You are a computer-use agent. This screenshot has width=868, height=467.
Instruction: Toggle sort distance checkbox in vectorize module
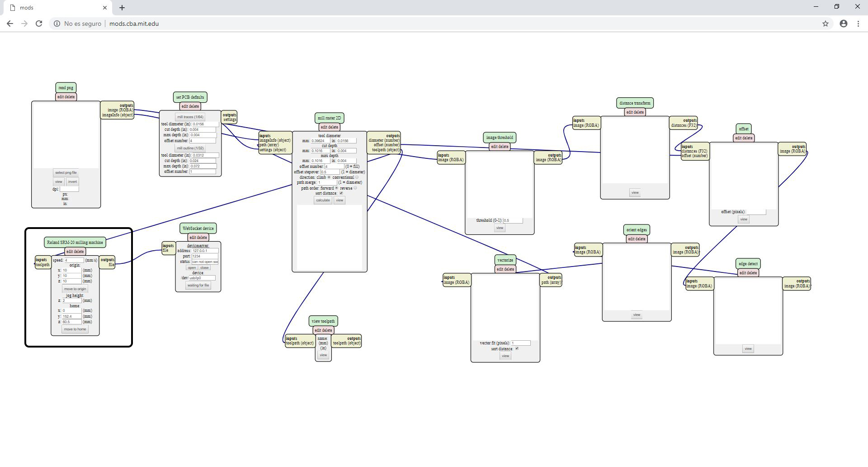(517, 348)
